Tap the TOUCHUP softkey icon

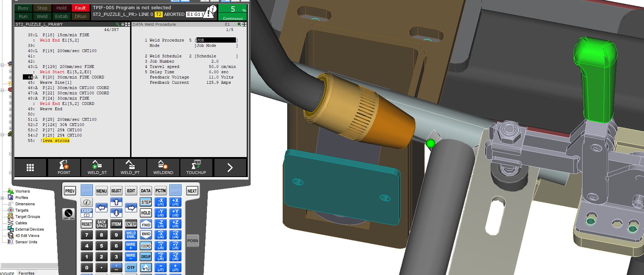coord(196,167)
